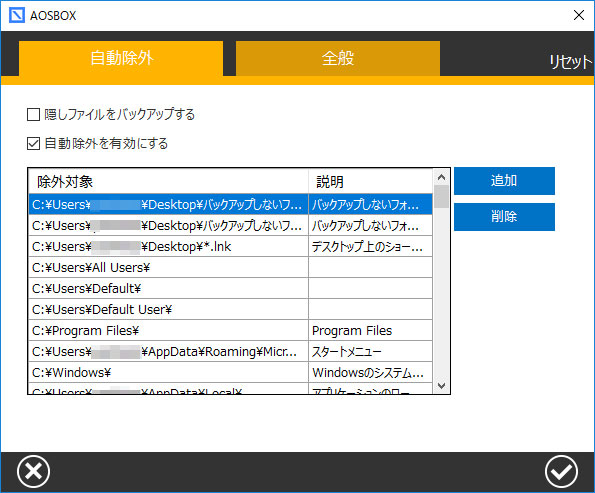Viewport: 595px width, 493px height.
Task: Click the Windowsのシステム... description cell
Action: coord(371,372)
